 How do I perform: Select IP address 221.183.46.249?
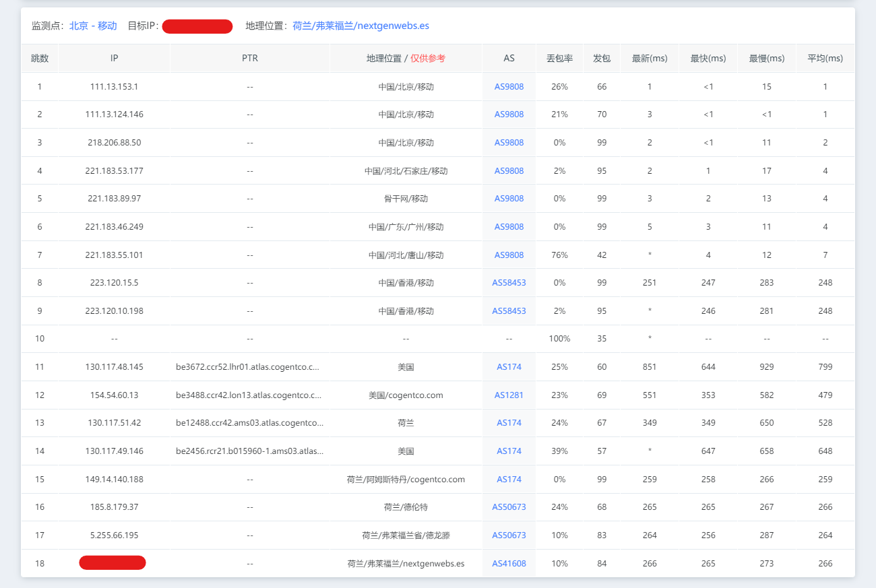[114, 227]
